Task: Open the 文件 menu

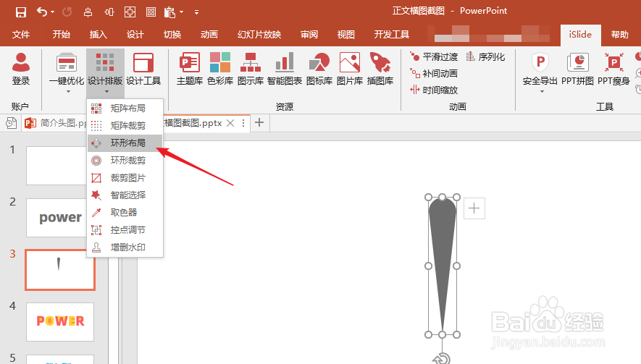Action: (21, 35)
